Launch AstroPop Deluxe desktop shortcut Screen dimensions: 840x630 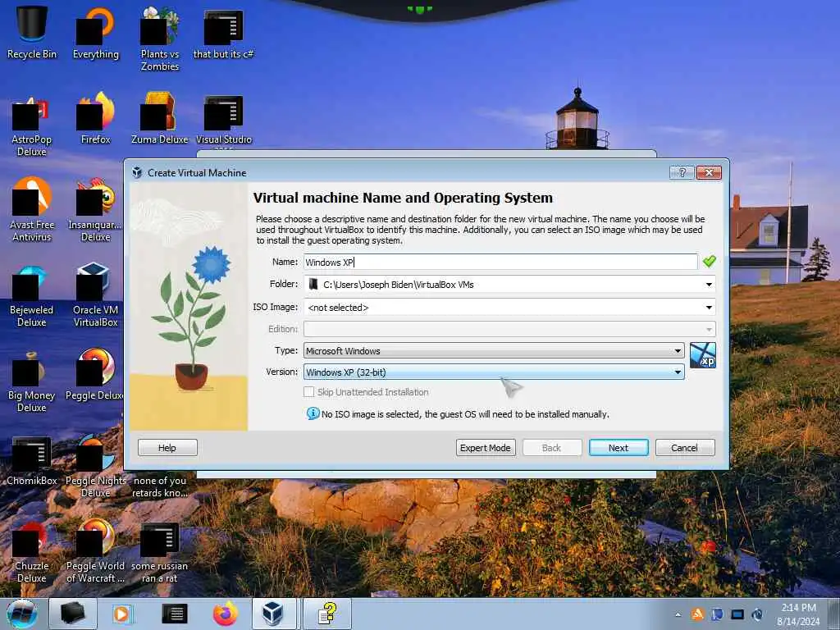coord(32,126)
